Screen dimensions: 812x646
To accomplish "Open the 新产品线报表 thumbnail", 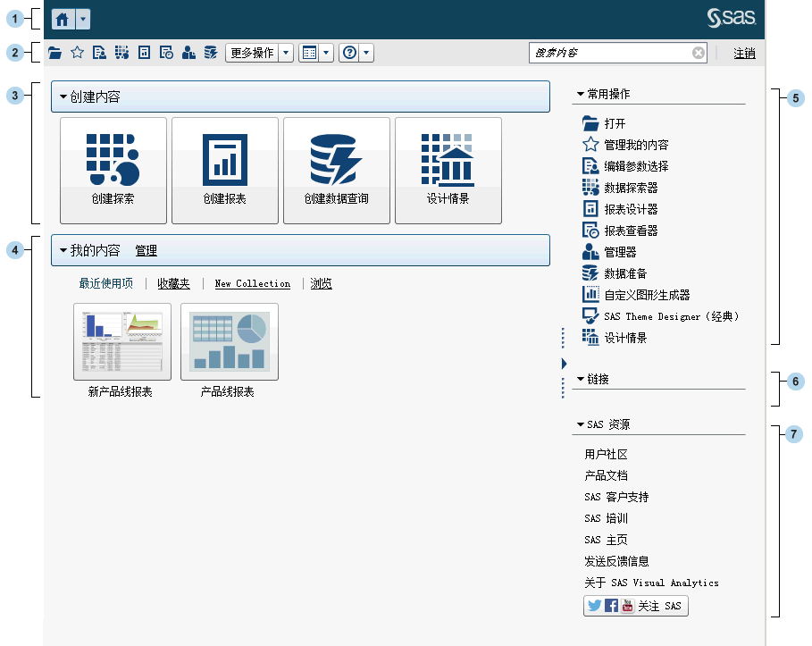I will tap(121, 342).
